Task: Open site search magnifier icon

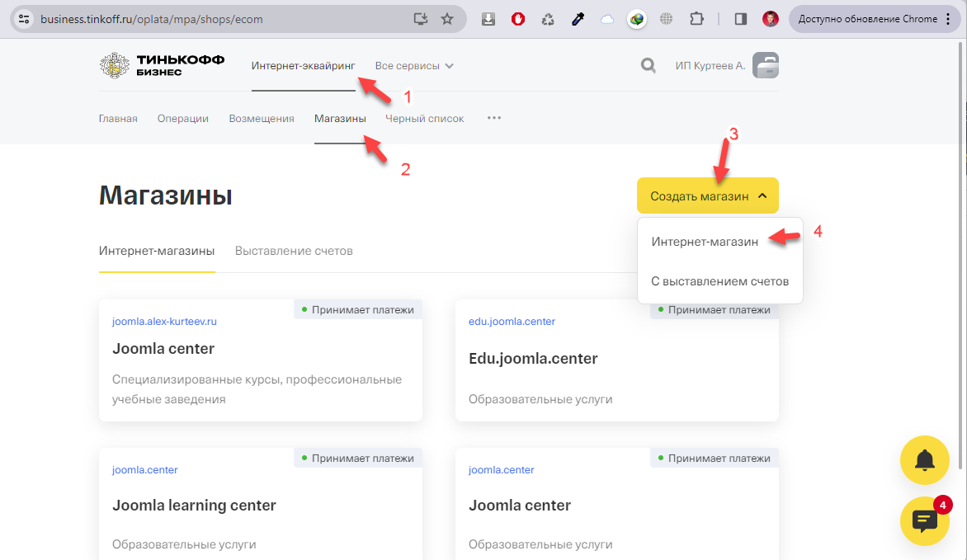Action: (x=648, y=65)
